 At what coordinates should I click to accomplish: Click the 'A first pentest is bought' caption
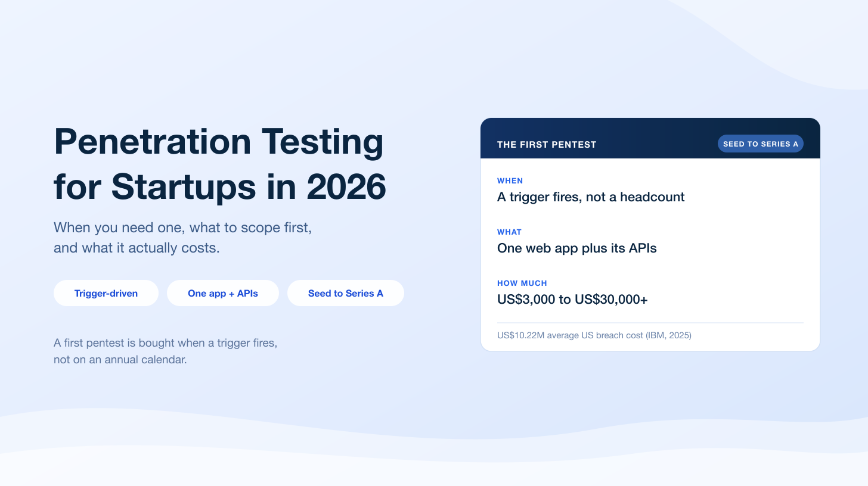[165, 343]
